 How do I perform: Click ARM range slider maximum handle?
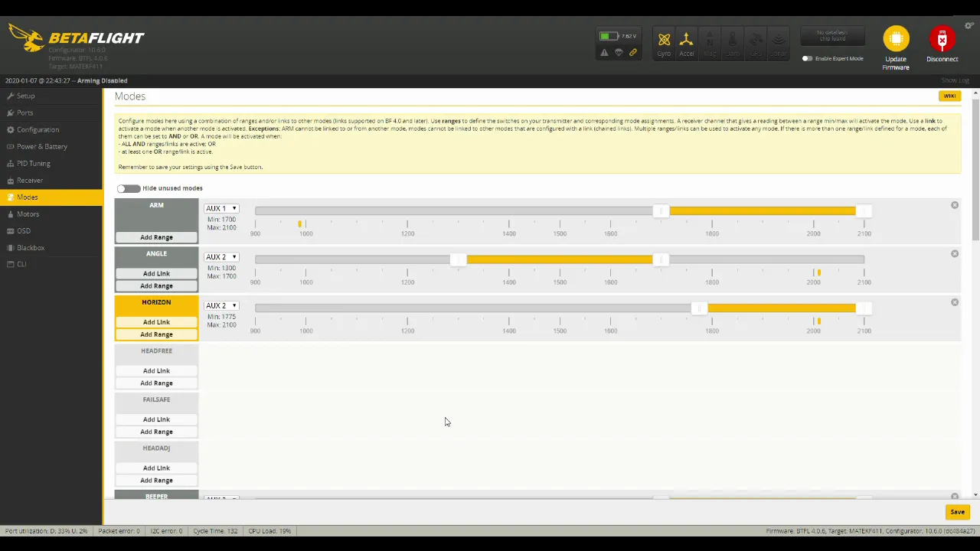click(864, 211)
